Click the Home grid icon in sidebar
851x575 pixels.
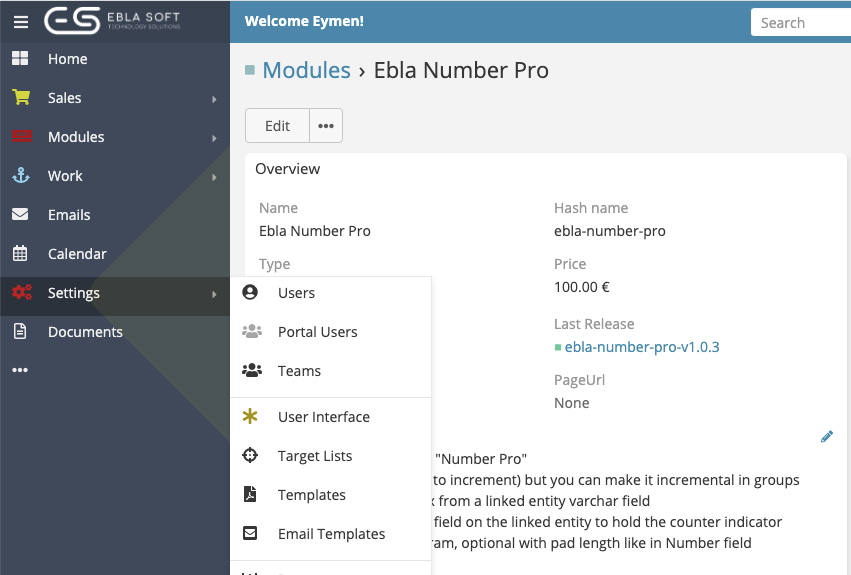point(20,59)
